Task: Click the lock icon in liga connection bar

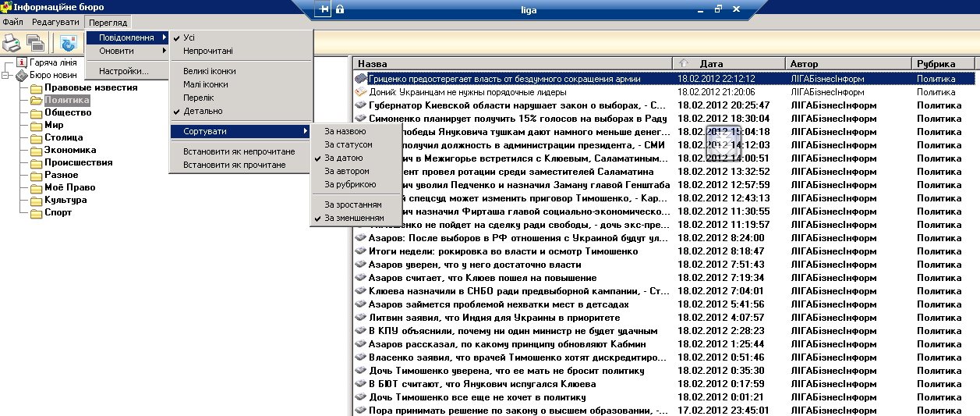Action: (x=340, y=9)
